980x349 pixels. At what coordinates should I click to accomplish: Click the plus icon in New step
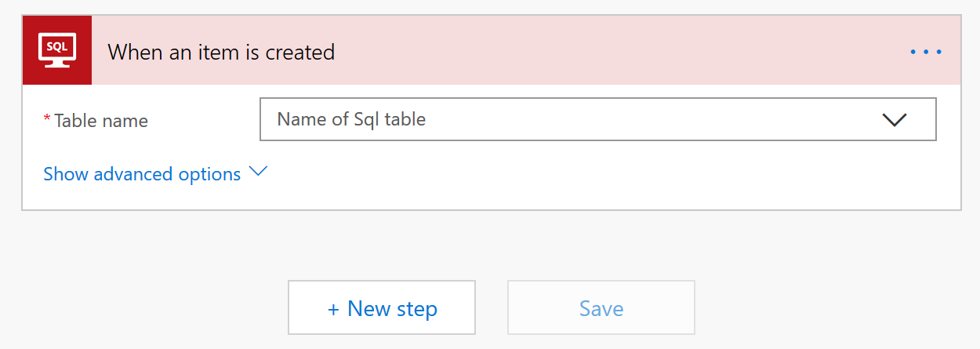333,310
